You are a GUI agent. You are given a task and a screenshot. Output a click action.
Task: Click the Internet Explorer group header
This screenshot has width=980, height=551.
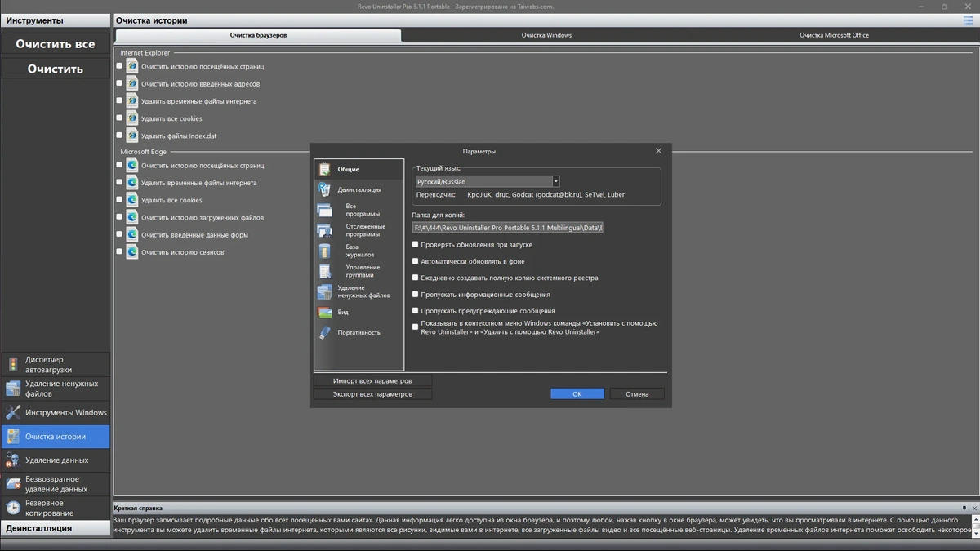(x=145, y=53)
